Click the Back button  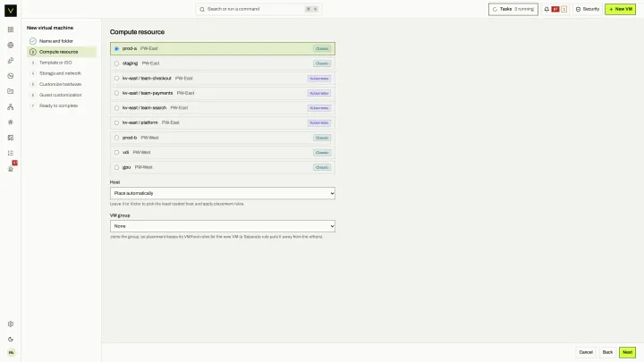pos(607,352)
